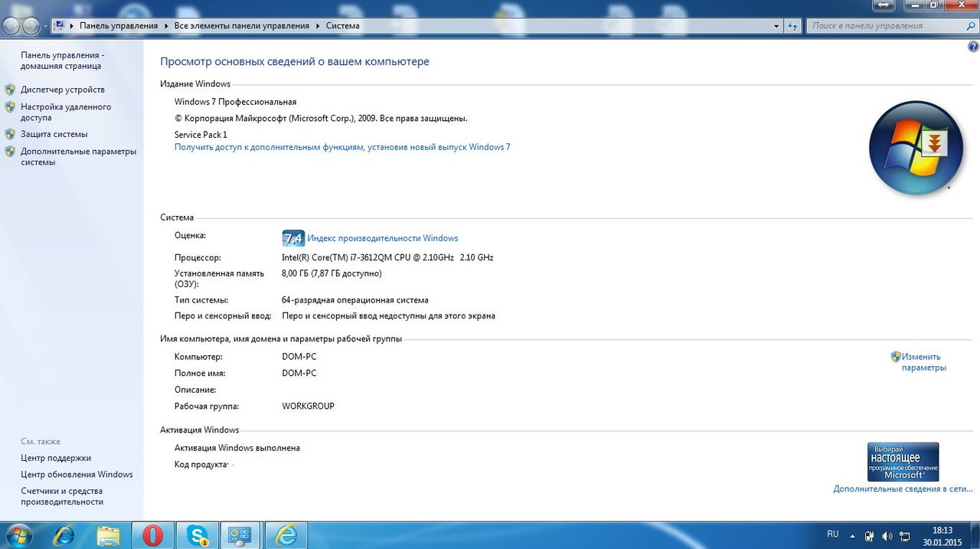Launch Internet Explorer pinned beside Start
980x549 pixels.
64,535
